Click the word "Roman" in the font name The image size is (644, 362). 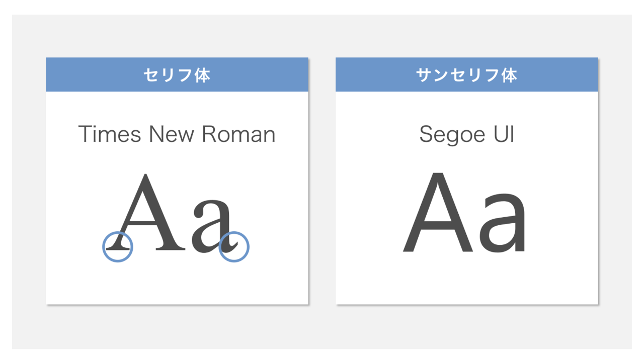click(238, 135)
